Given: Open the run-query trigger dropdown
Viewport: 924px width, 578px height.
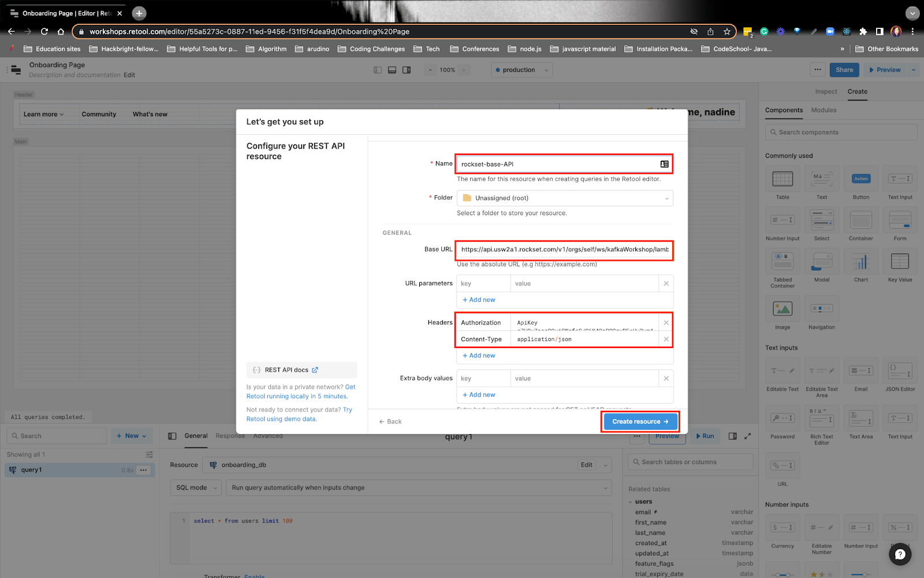Looking at the screenshot, I should pyautogui.click(x=419, y=488).
